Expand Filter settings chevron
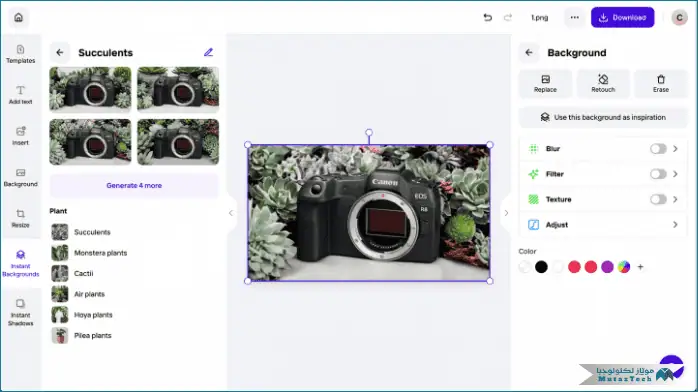The height and width of the screenshot is (392, 698). (x=676, y=174)
